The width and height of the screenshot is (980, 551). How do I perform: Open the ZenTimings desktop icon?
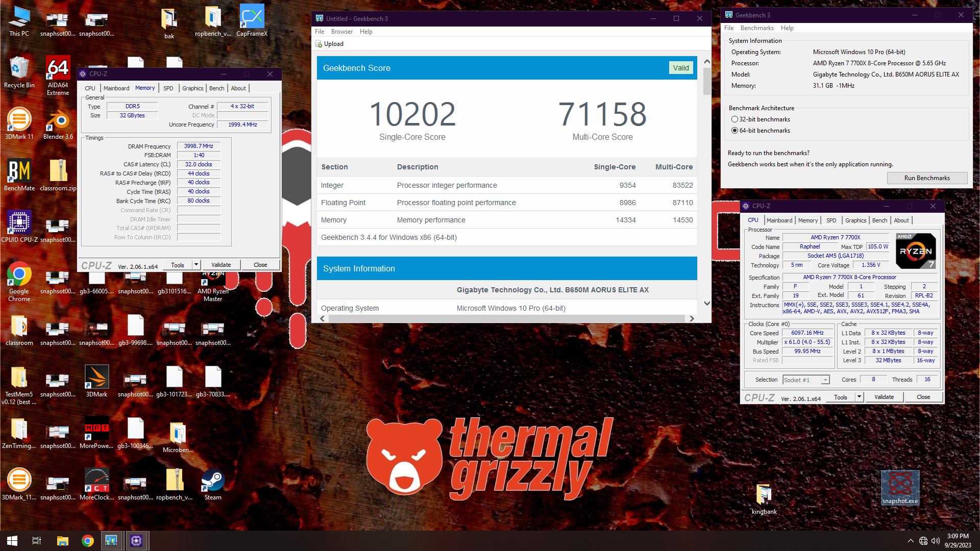click(x=19, y=433)
